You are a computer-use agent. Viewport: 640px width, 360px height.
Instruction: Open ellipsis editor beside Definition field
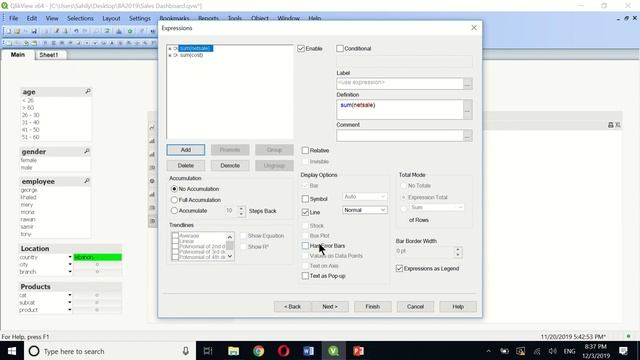[468, 110]
